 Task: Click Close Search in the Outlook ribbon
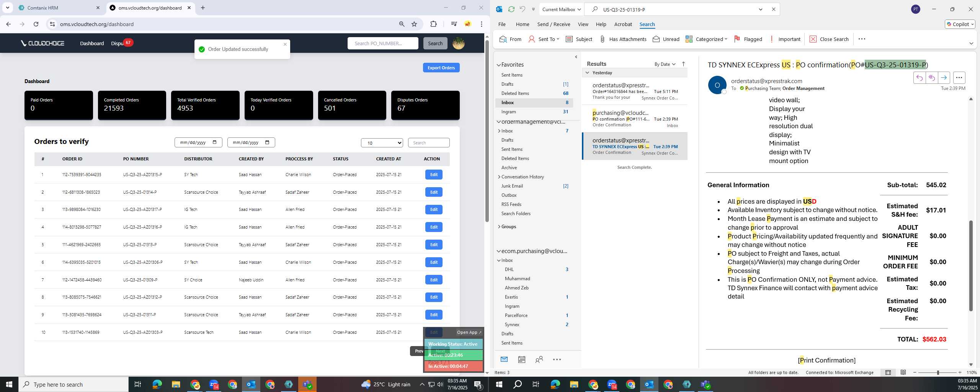point(829,39)
